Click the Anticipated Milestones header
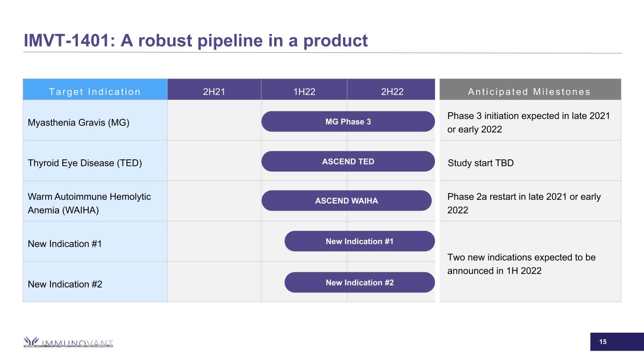Screen dimensions: 644x362 530,92
